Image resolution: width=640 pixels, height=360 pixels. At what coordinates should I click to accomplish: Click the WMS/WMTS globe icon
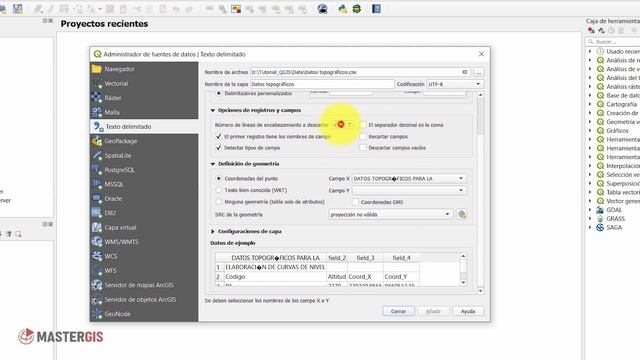pos(97,242)
